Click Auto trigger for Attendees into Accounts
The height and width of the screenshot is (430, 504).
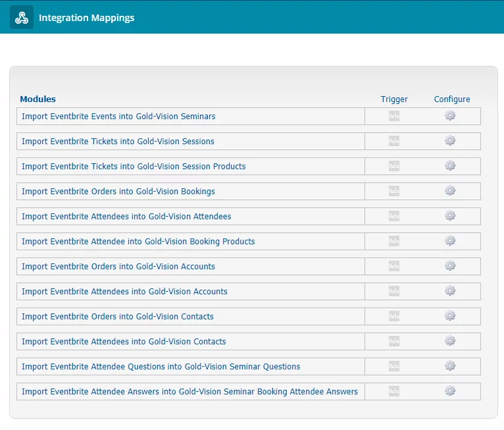coord(394,291)
